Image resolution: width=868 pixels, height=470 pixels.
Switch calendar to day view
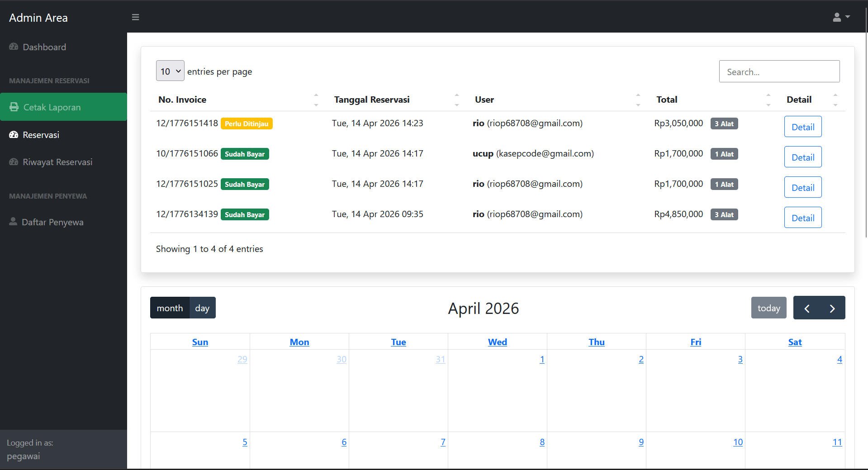tap(202, 308)
